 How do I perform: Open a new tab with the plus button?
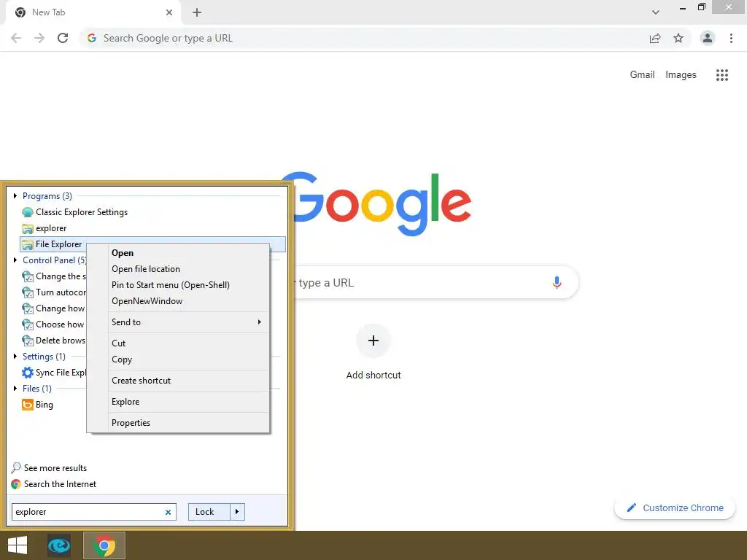pos(197,12)
